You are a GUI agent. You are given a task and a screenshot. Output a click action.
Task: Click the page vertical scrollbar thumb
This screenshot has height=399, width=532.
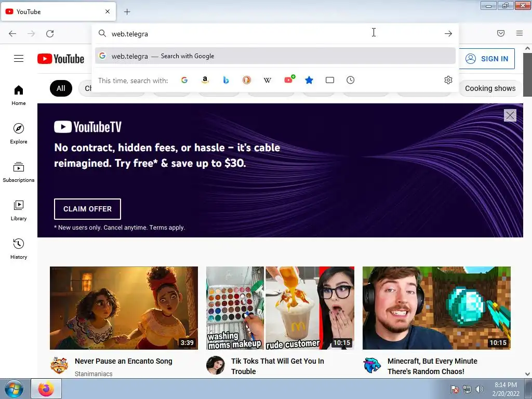click(527, 75)
